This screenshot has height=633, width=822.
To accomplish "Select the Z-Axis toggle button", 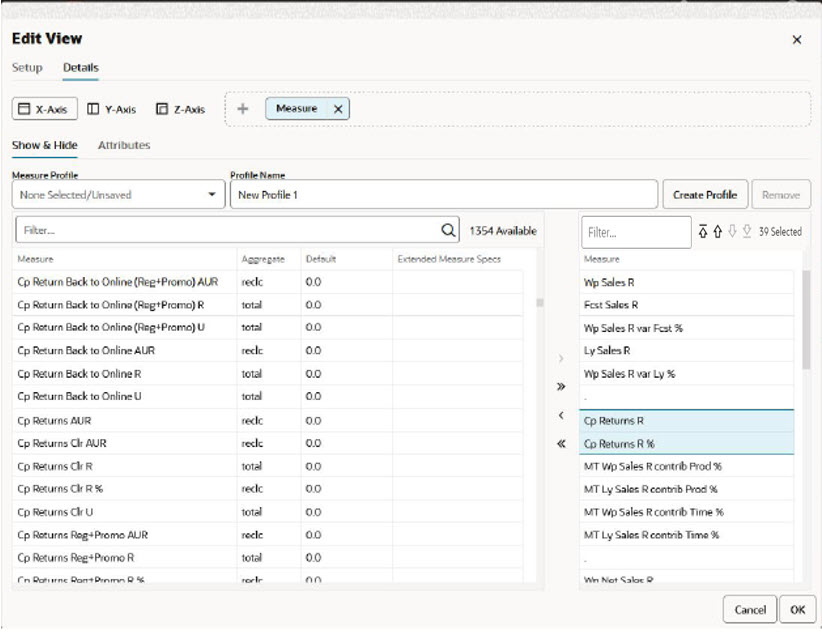I will point(181,109).
